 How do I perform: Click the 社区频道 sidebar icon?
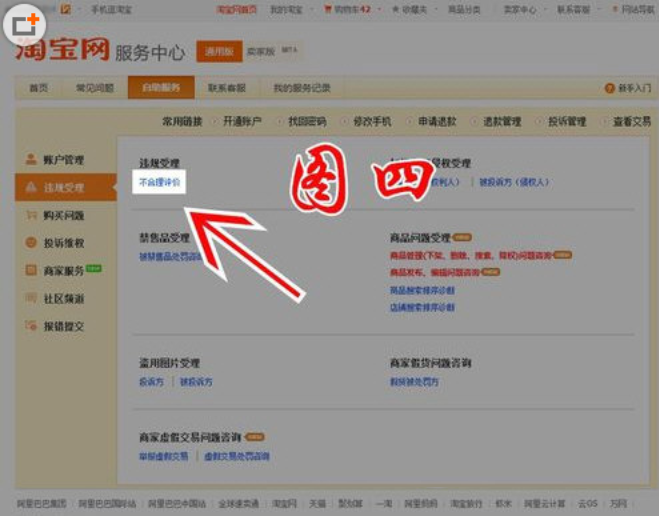click(x=31, y=298)
